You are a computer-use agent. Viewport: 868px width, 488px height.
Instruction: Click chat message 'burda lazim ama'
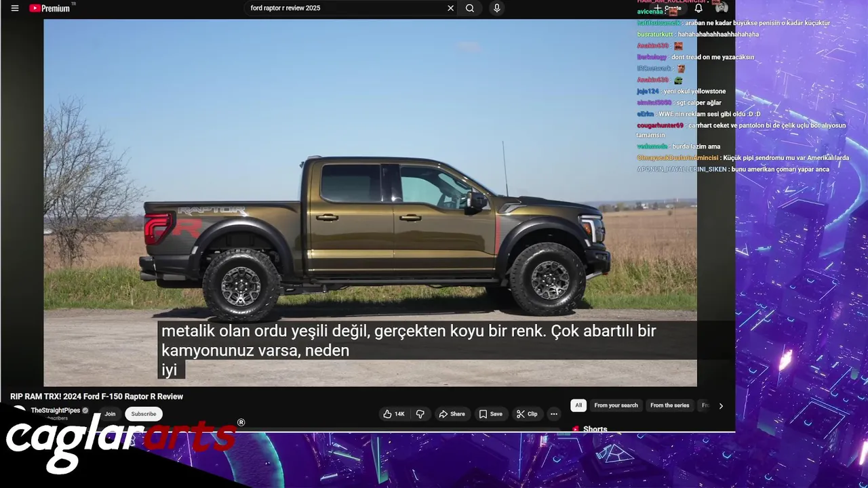point(696,146)
